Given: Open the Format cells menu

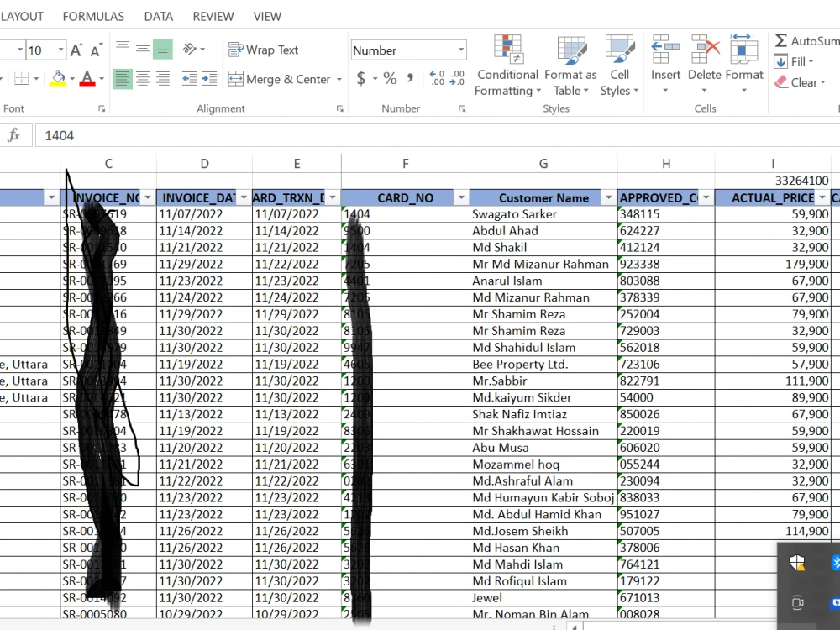Looking at the screenshot, I should pyautogui.click(x=743, y=63).
